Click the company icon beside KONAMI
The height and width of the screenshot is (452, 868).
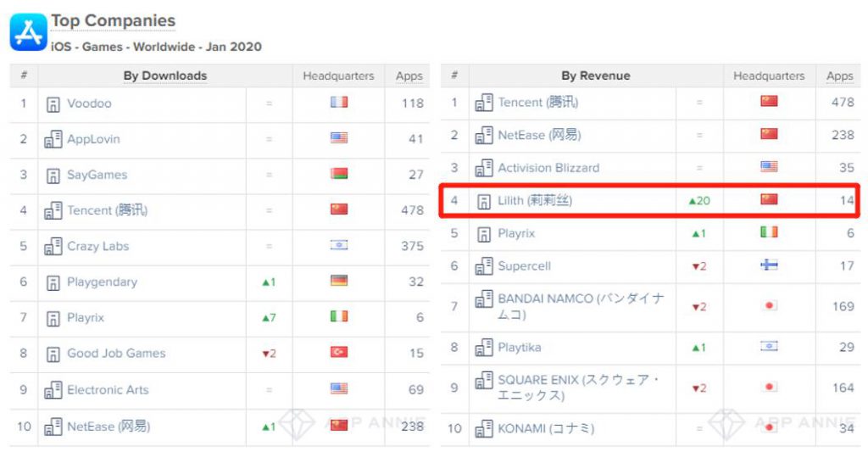click(x=484, y=429)
